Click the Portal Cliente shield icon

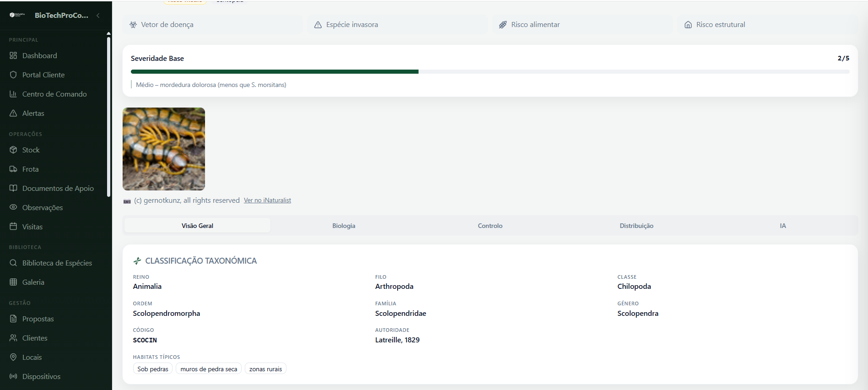click(13, 75)
